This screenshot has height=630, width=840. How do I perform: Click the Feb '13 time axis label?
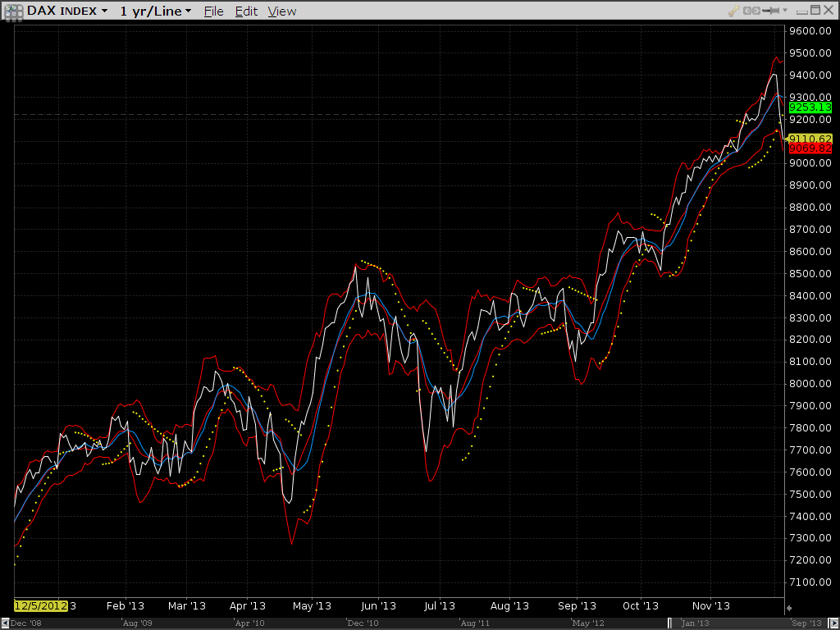(126, 606)
